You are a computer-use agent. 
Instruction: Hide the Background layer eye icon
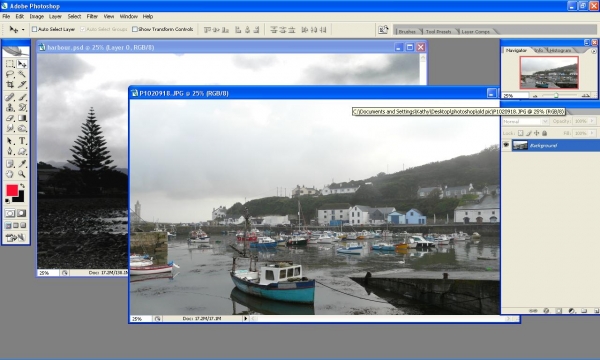click(506, 145)
